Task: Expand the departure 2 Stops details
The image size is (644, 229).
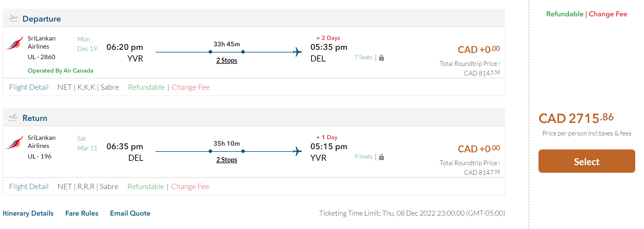Action: (226, 60)
